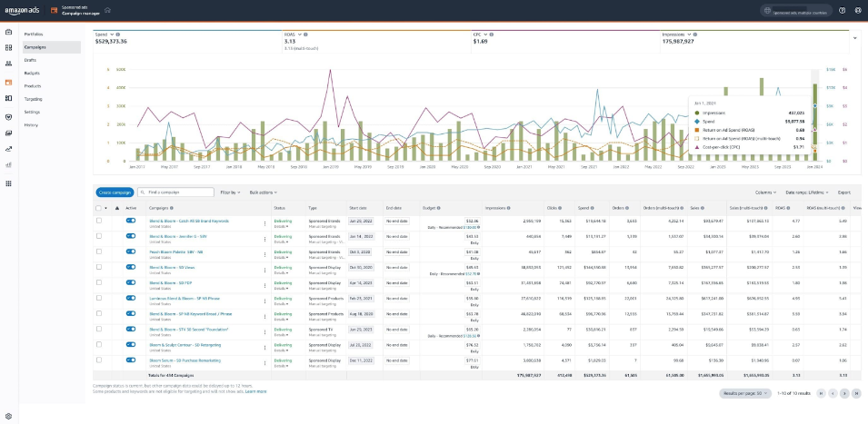Click the shield icon in left sidebar
Viewport: 868px width, 424px height.
(8, 116)
